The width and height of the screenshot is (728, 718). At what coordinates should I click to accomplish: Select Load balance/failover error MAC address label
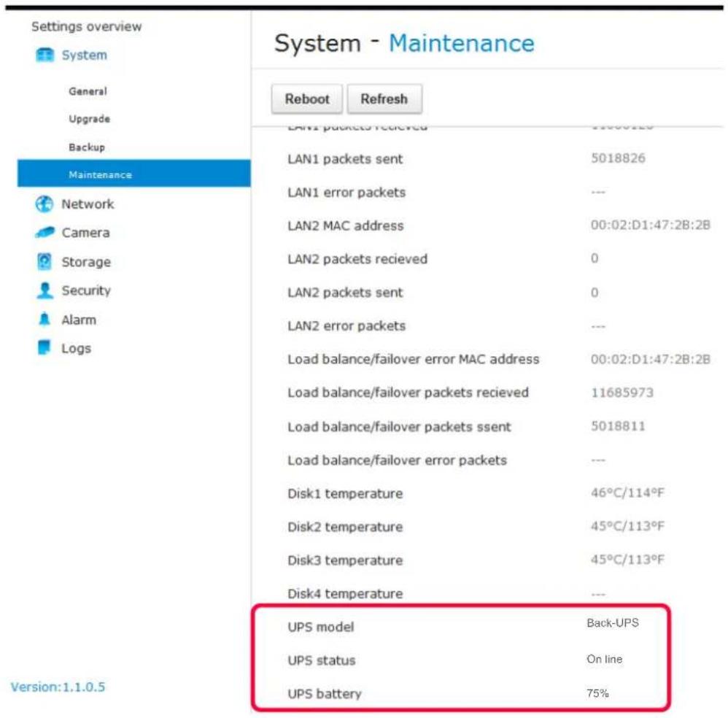413,359
